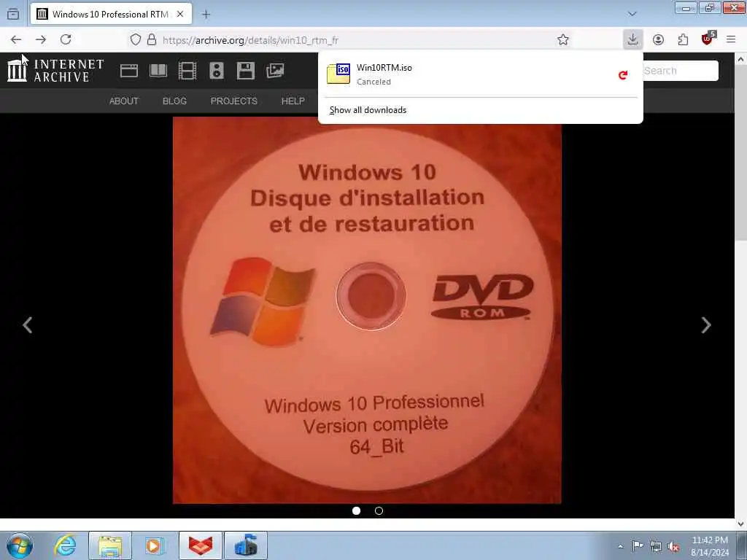Viewport: 747px width, 560px height.
Task: List all tabs dropdown arrow
Action: click(632, 15)
